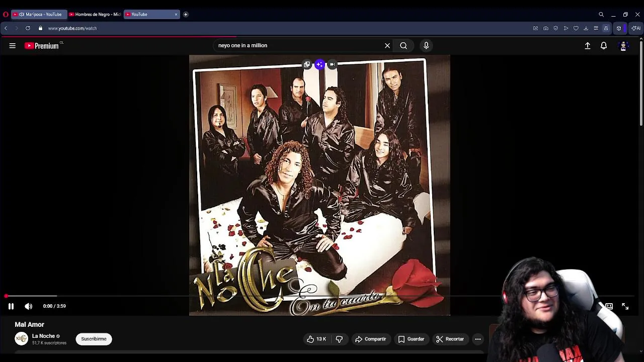
Task: Click the page vertical scrollbar
Action: (641, 83)
